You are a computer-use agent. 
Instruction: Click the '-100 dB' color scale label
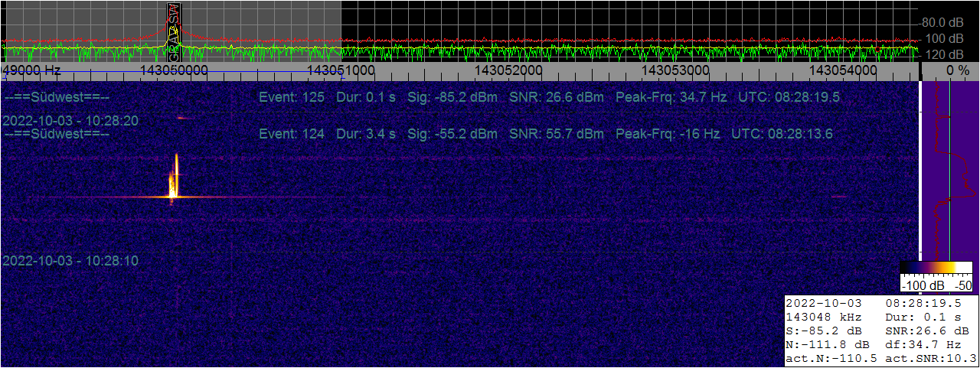coord(924,285)
